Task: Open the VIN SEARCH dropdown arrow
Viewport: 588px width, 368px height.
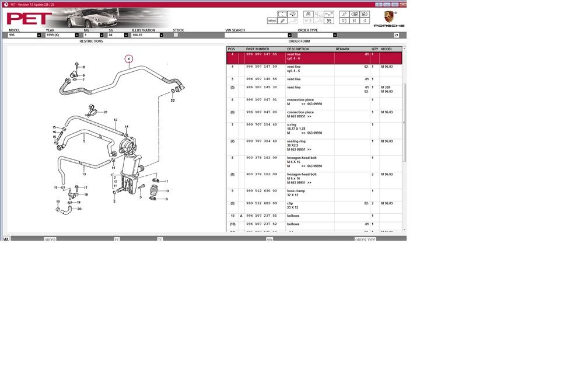Action: pyautogui.click(x=289, y=35)
